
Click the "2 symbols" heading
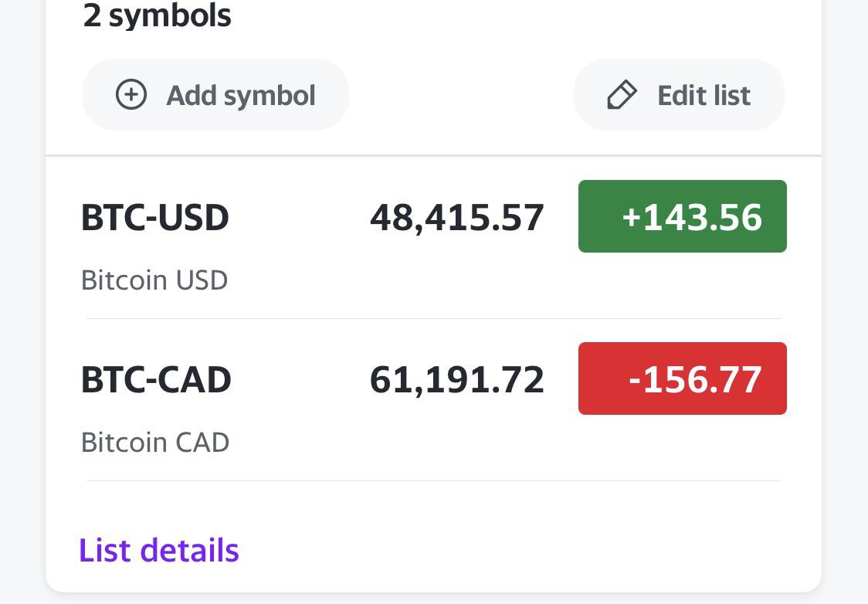click(158, 15)
